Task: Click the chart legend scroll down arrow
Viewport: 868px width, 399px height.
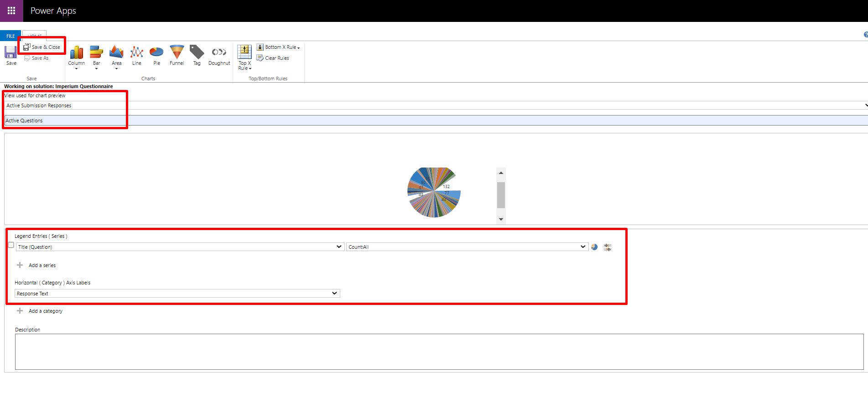Action: 501,219
